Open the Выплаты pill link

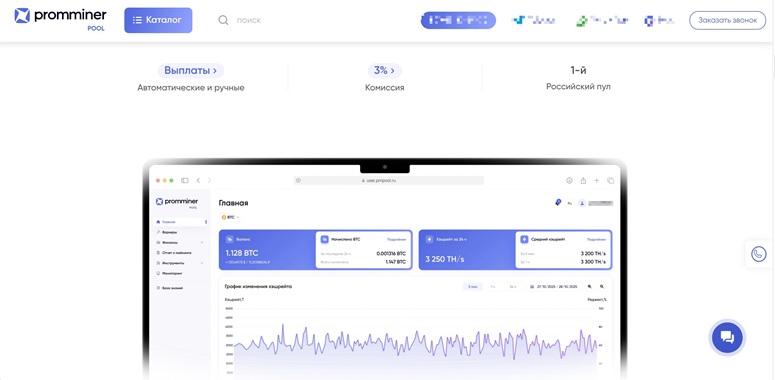click(x=191, y=71)
